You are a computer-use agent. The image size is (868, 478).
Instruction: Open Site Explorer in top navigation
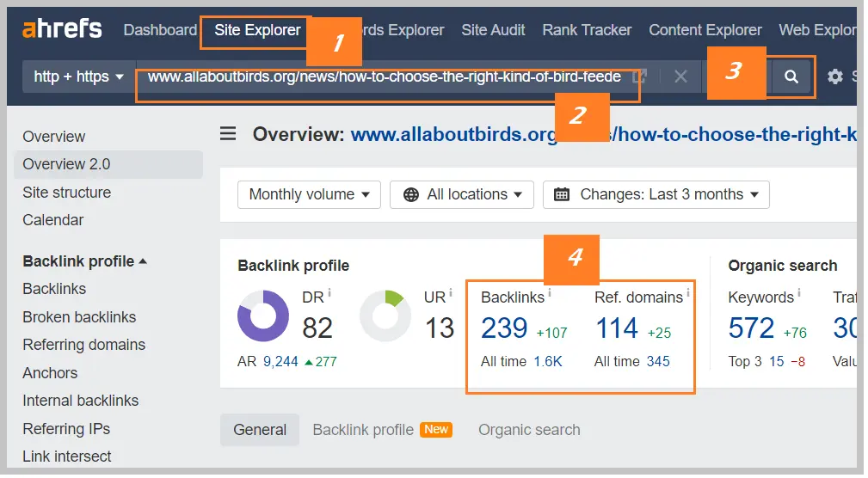tap(257, 30)
